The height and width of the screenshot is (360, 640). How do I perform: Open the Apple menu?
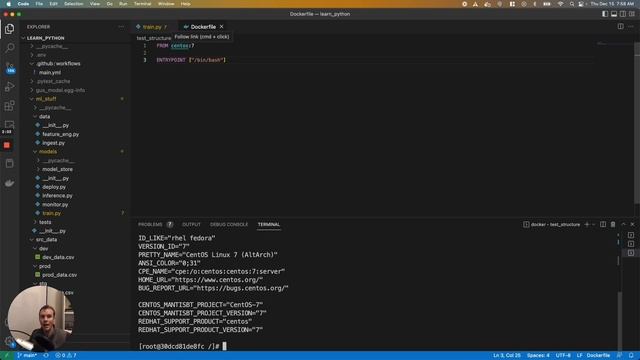(9, 4)
